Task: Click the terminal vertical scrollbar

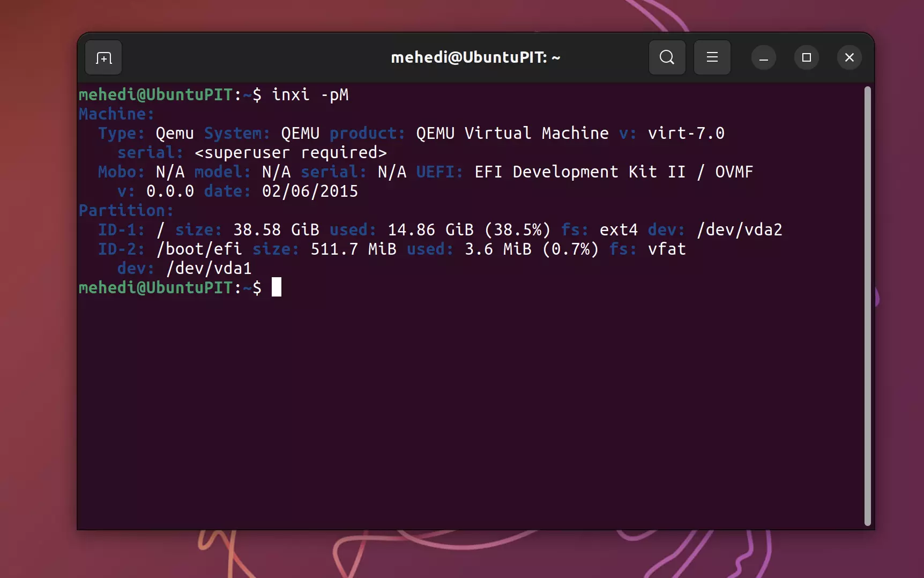Action: 867,306
